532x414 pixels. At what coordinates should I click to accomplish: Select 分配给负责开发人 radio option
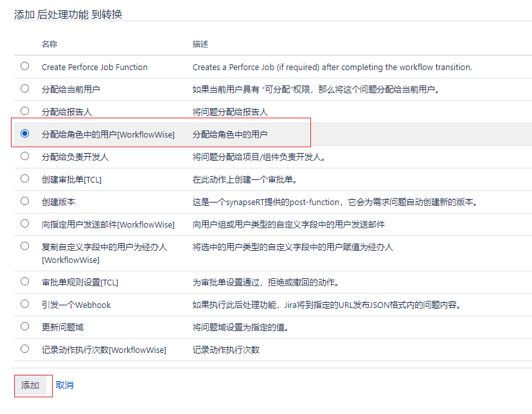point(24,156)
